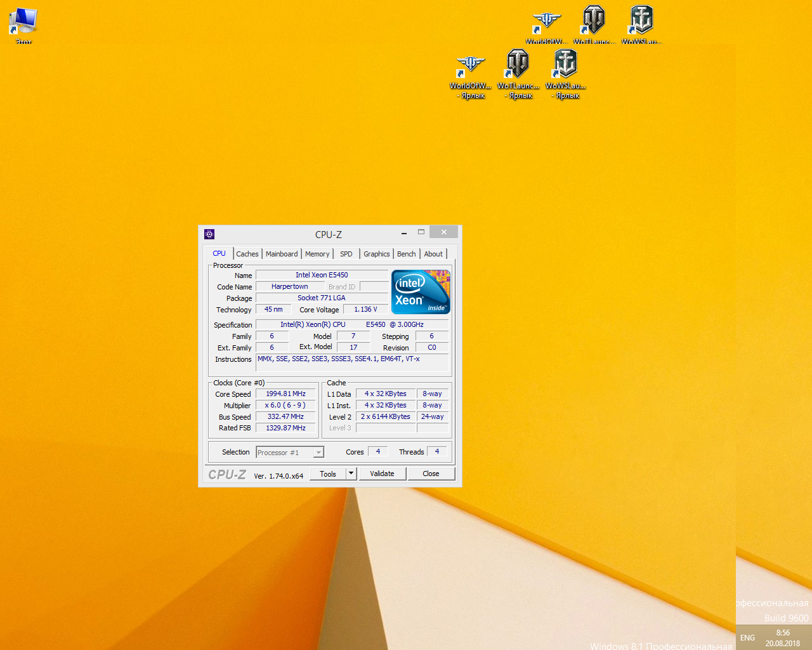Click the CPU-Z app icon in title bar

[x=209, y=234]
